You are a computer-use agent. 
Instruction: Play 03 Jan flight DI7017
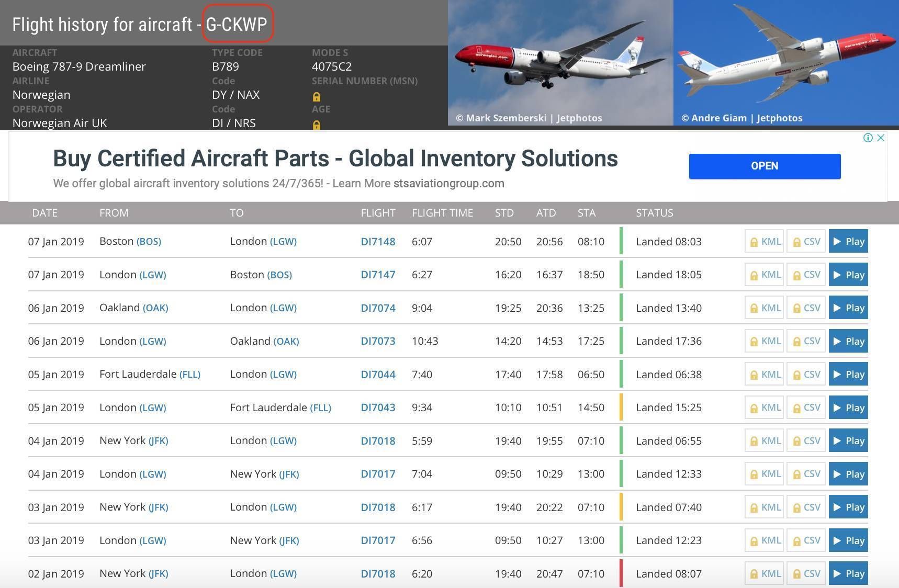click(x=848, y=540)
